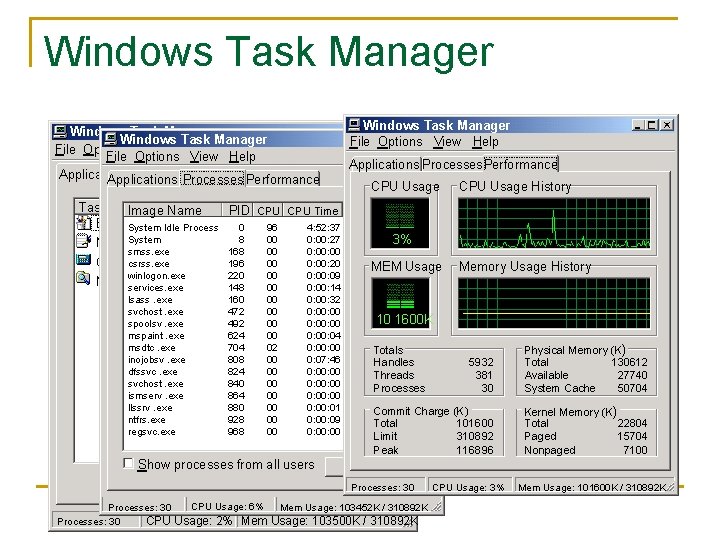The height and width of the screenshot is (540, 720).
Task: Click Commit Charge Peak value 116896
Action: point(475,450)
